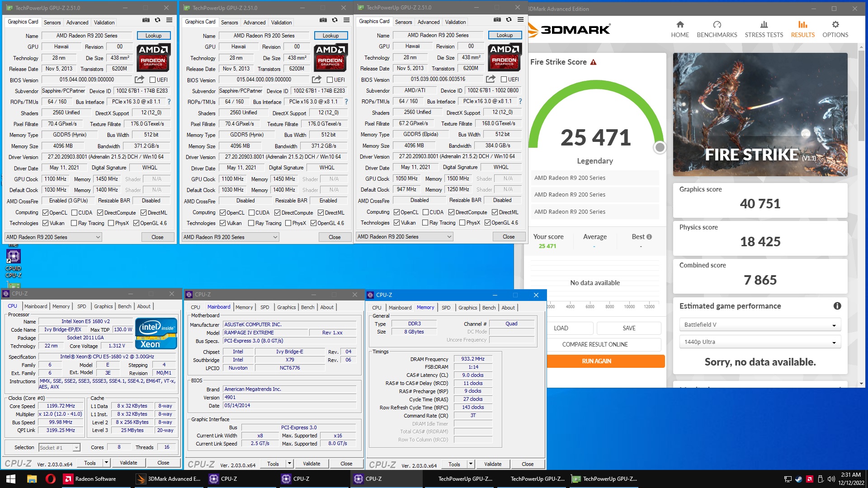The height and width of the screenshot is (488, 868).
Task: Click volume icon in system tray
Action: [831, 479]
